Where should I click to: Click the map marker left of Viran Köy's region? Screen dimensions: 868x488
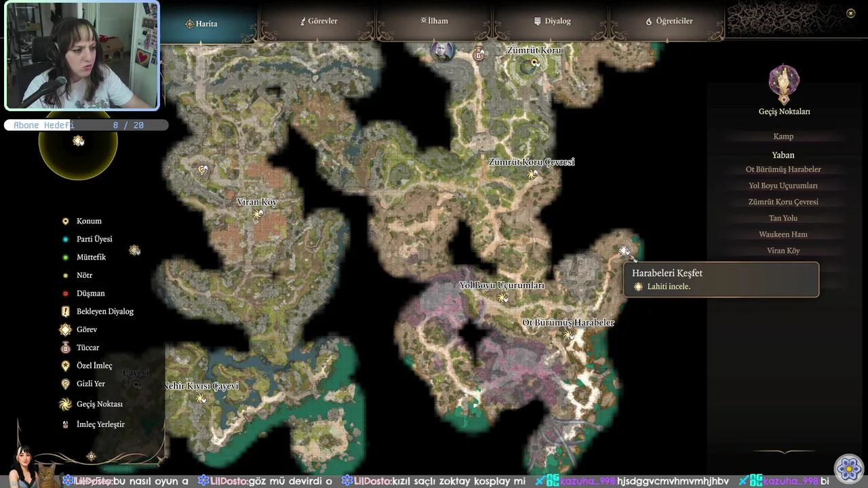pos(134,251)
